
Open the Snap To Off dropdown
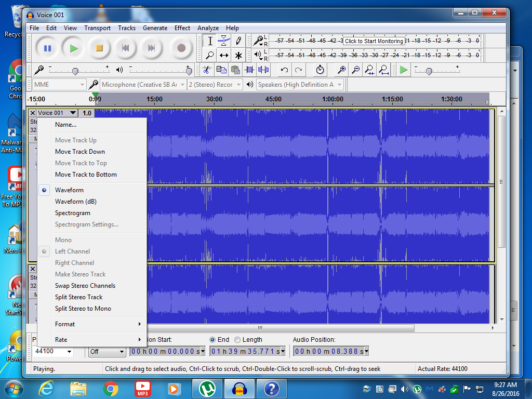click(x=107, y=352)
